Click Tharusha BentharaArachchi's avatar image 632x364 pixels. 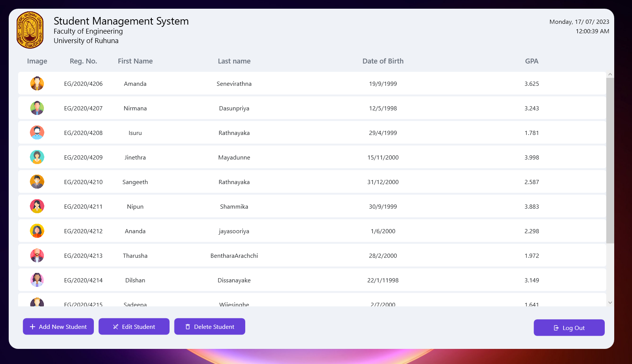point(37,255)
